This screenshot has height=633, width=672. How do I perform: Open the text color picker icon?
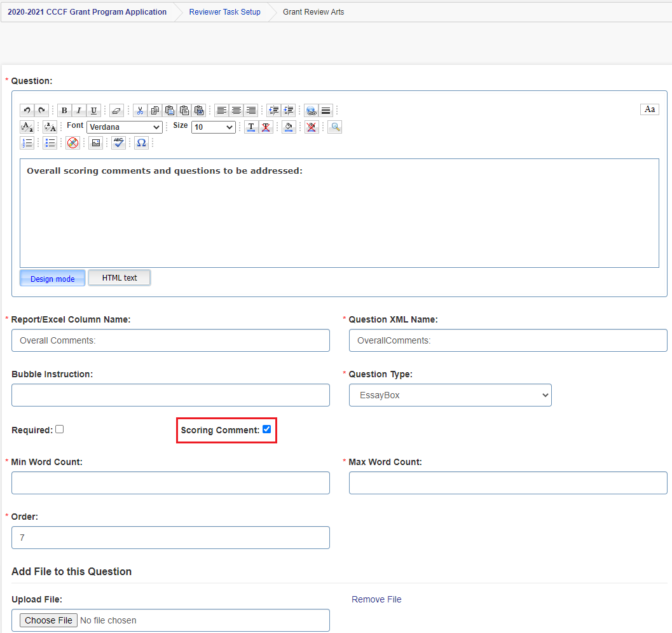(x=251, y=127)
